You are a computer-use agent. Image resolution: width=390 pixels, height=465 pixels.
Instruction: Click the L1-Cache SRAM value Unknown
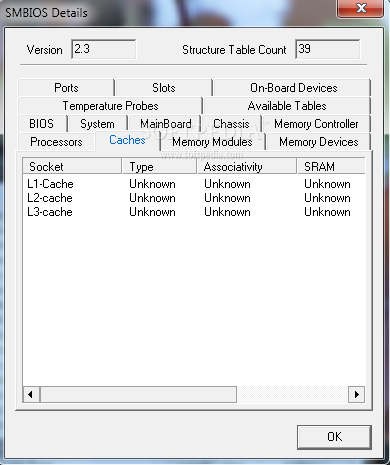[327, 184]
